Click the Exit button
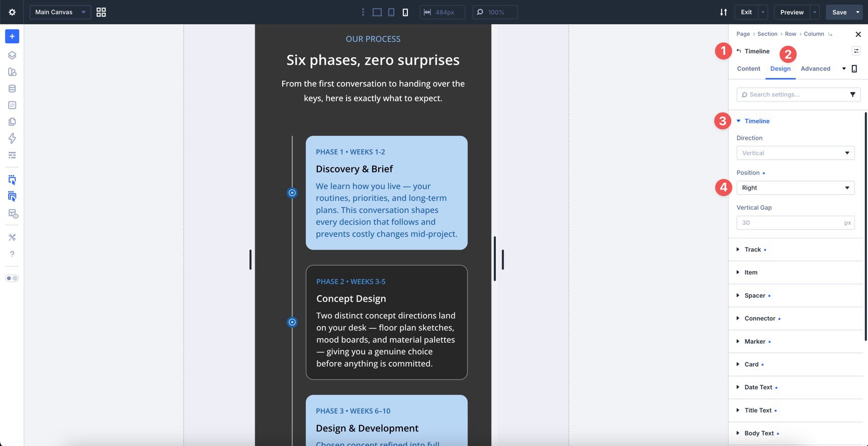The image size is (868, 446). click(x=746, y=12)
